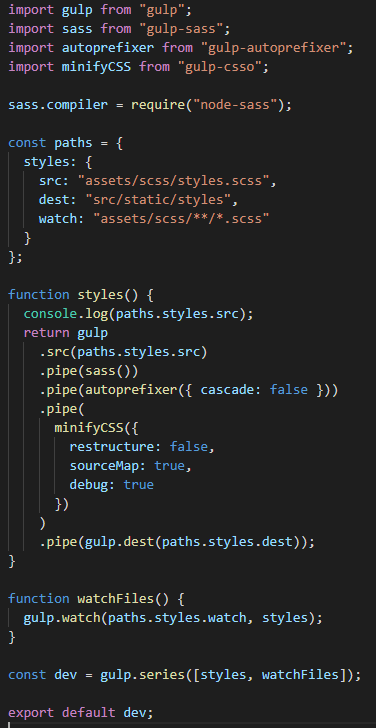Click the .pipe(sass()) line
This screenshot has height=728, width=376.
pos(89,371)
